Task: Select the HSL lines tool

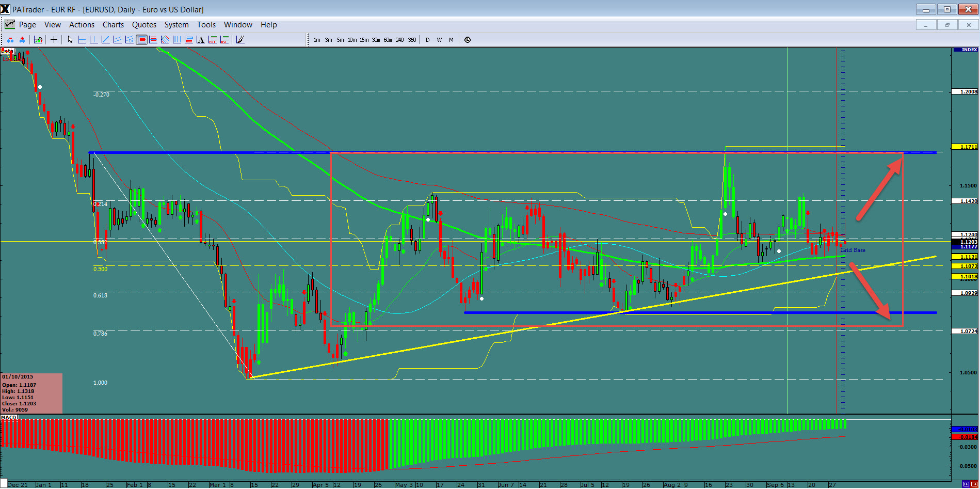Action: [224, 40]
